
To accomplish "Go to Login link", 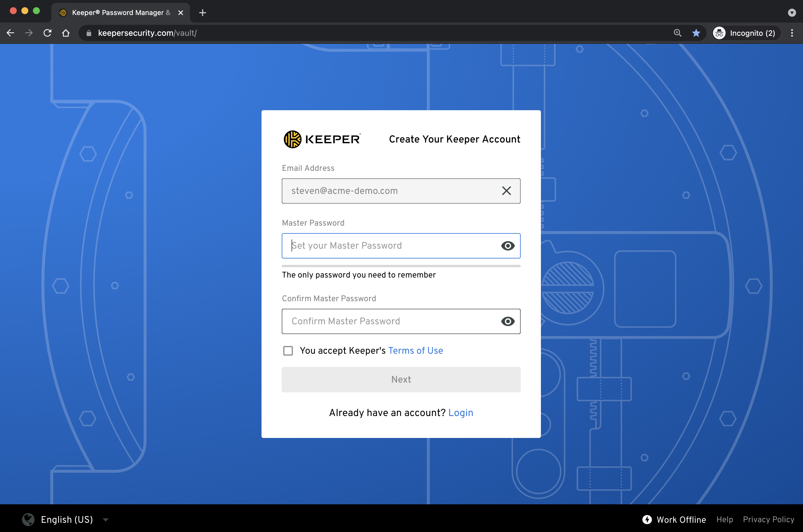I will (x=461, y=413).
